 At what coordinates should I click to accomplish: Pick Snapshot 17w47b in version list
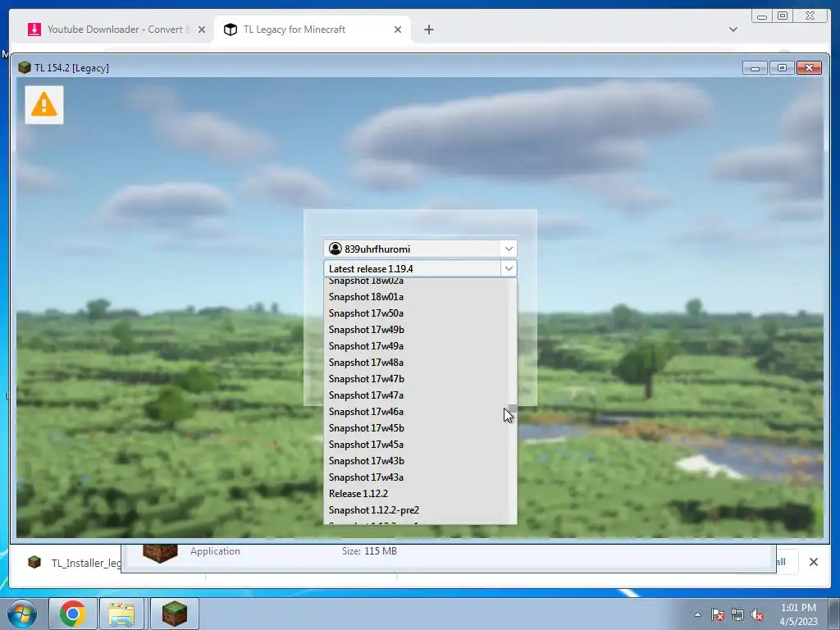click(415, 379)
